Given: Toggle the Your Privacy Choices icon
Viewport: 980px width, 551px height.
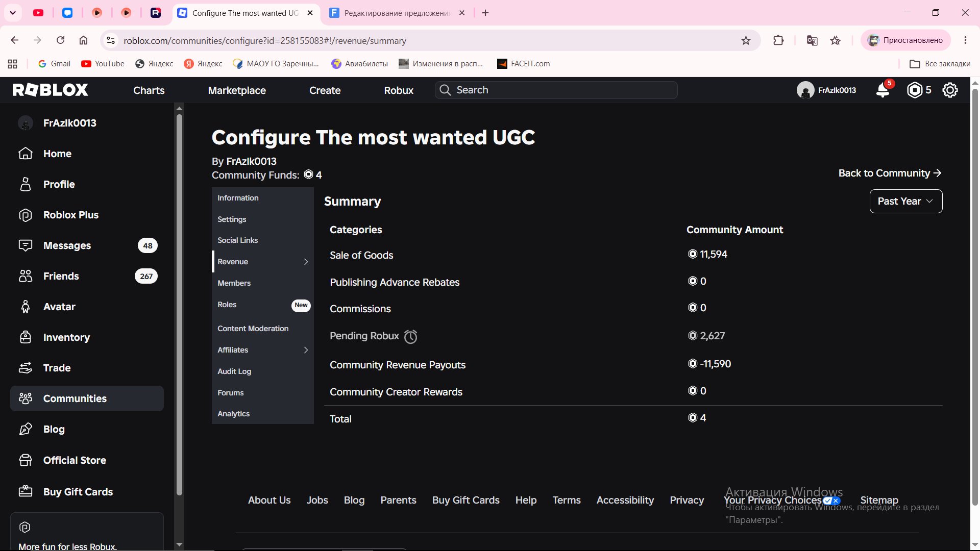Looking at the screenshot, I should point(831,500).
